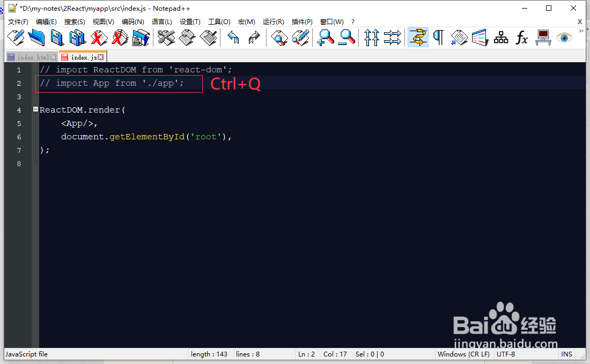The height and width of the screenshot is (364, 590).
Task: Switch to the index.html tab
Action: (33, 57)
